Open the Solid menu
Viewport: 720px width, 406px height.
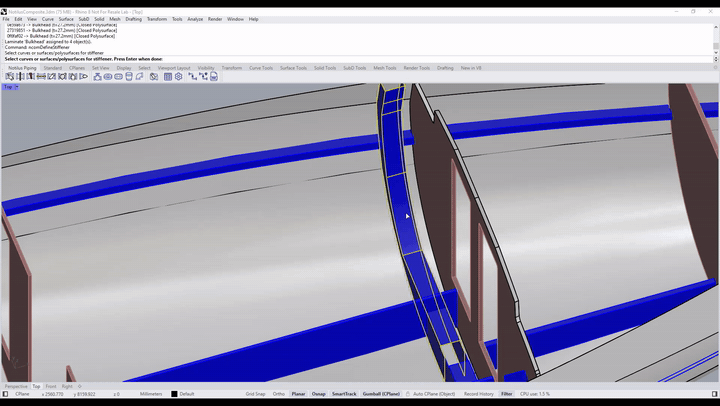99,19
